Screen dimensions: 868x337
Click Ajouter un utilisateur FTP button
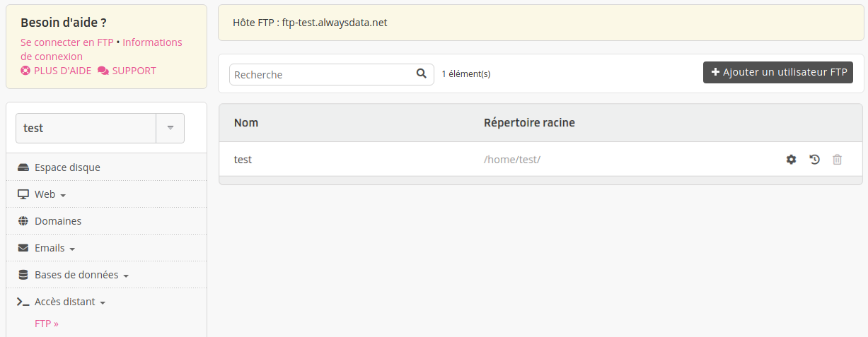pos(778,72)
